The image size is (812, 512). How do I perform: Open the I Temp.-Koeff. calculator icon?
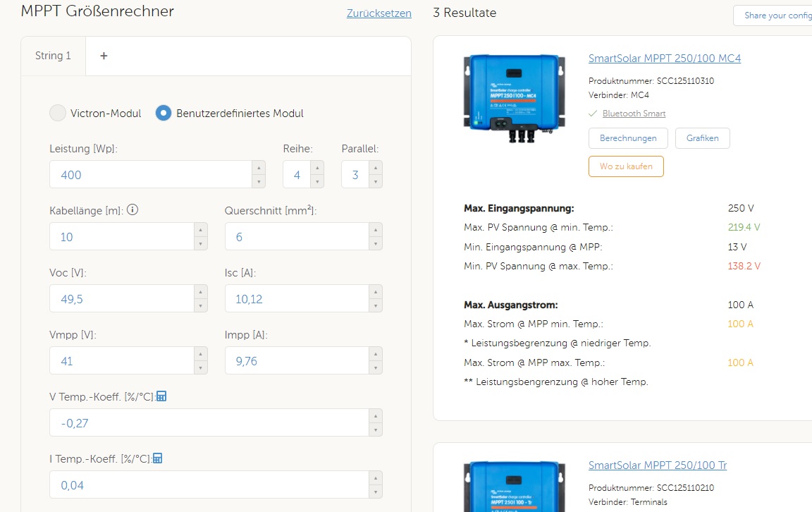[157, 458]
